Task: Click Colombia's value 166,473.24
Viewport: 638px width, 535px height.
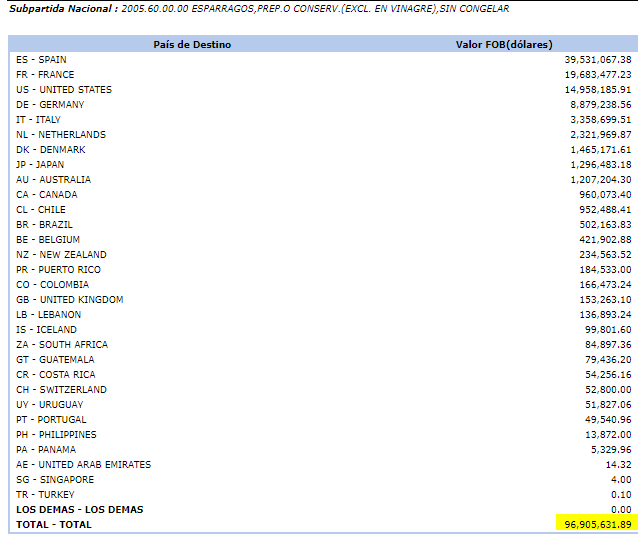Action: coord(605,285)
